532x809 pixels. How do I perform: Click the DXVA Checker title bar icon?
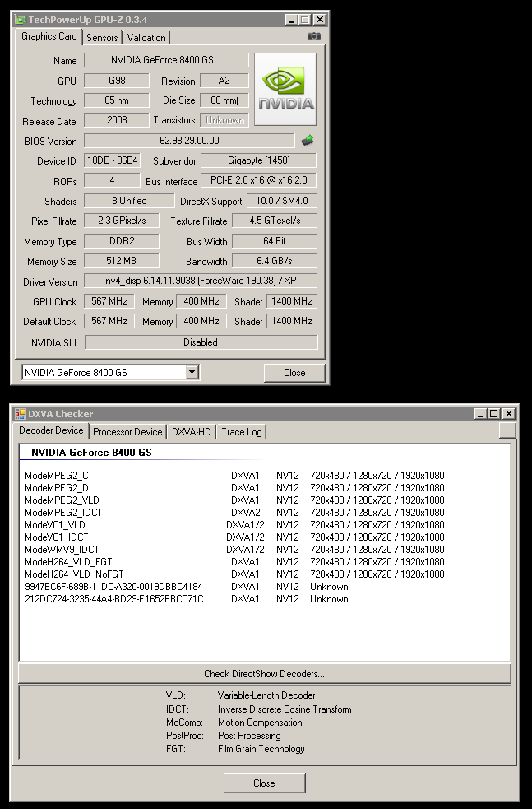(x=20, y=414)
